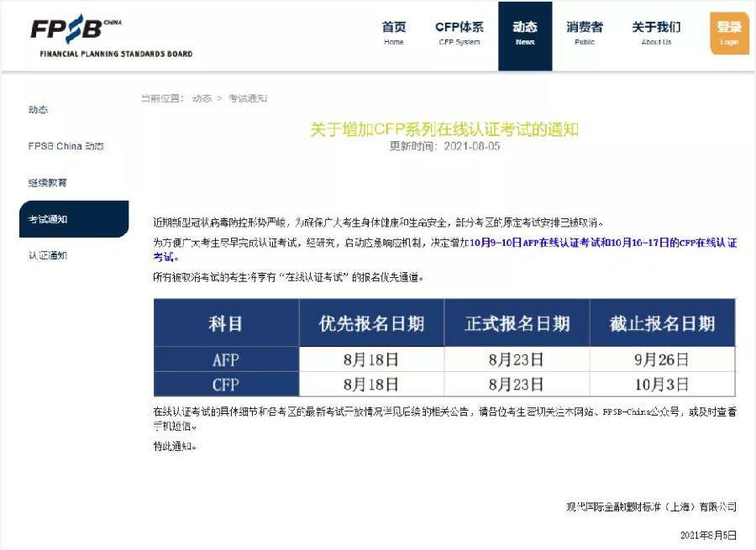The height and width of the screenshot is (550, 756).
Task: Click CFP deadline 10月3日
Action: click(x=662, y=385)
